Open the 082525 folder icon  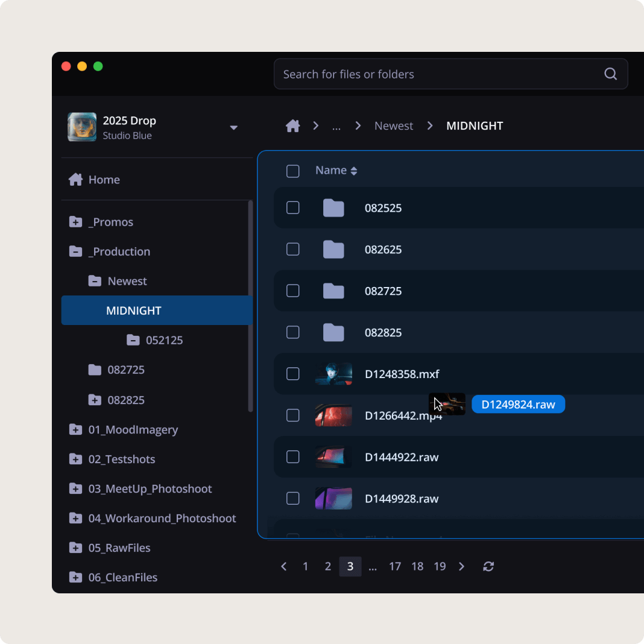point(333,208)
